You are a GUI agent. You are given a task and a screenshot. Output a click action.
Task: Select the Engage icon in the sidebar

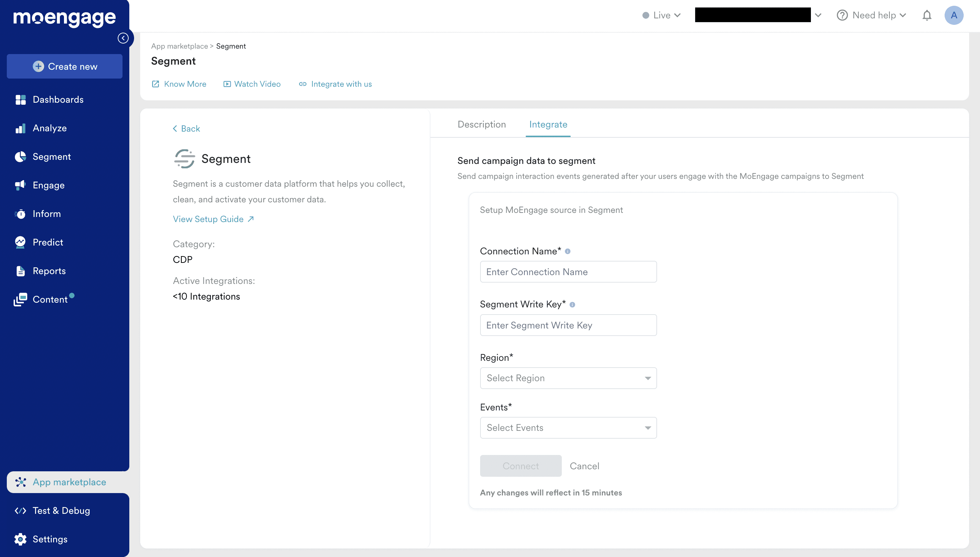point(20,185)
